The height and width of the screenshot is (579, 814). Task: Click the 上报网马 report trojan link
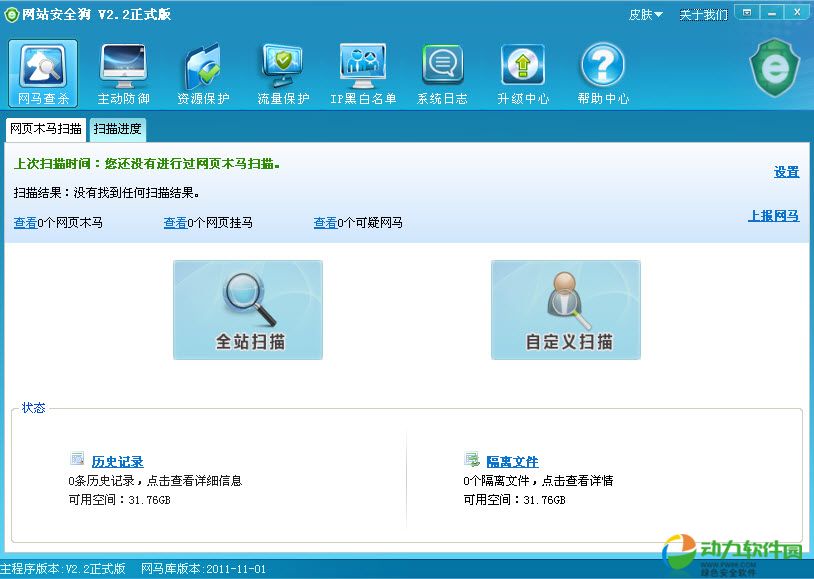click(x=773, y=215)
